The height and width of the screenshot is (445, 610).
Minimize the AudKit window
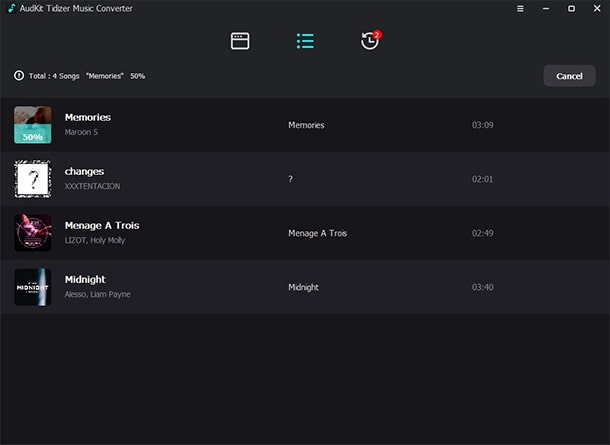(x=546, y=8)
